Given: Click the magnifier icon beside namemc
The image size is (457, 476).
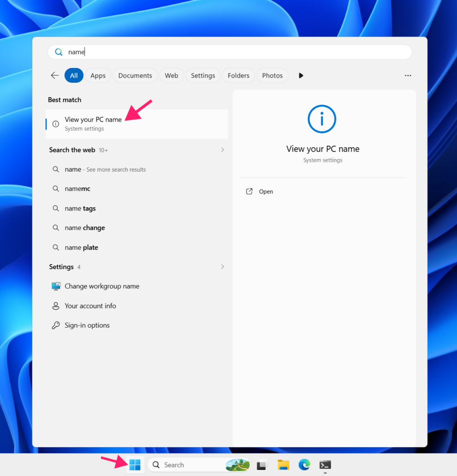Looking at the screenshot, I should point(56,189).
